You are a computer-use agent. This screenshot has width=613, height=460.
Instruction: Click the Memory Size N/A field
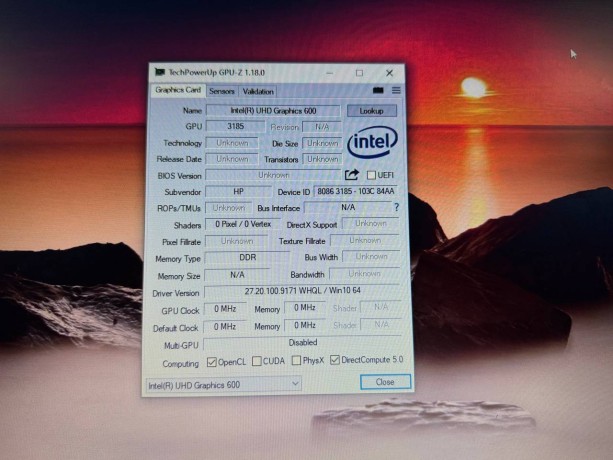[x=237, y=275]
